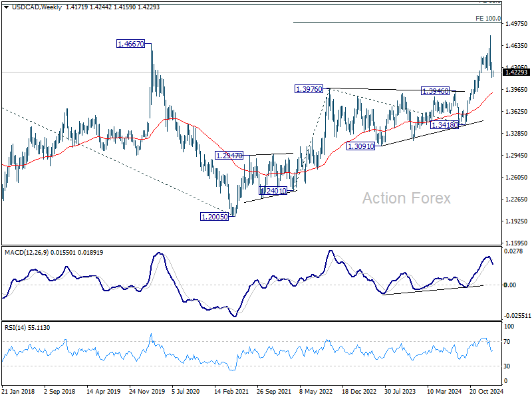Select the 18 Dec 2022 date label
This screenshot has height=399, width=532.
(x=359, y=391)
